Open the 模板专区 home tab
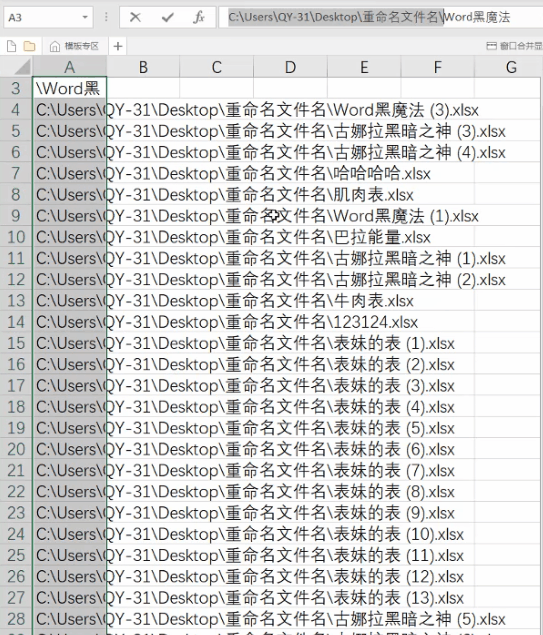Screen dimensions: 543x635 (74, 46)
